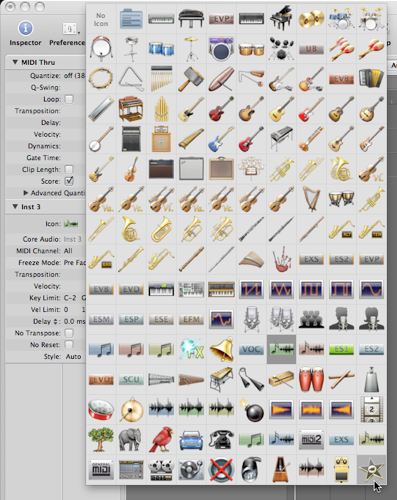Choose the bagpipes instrument icon
The width and height of the screenshot is (397, 500).
tap(281, 259)
